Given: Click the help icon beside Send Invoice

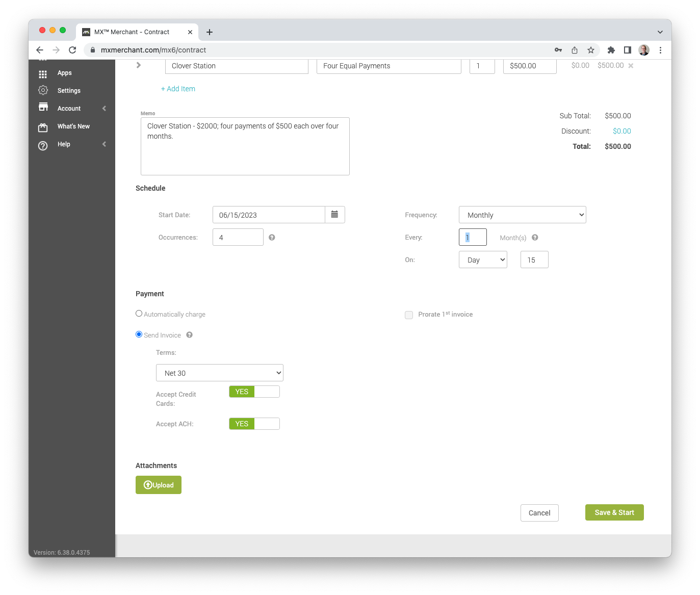Looking at the screenshot, I should tap(189, 334).
